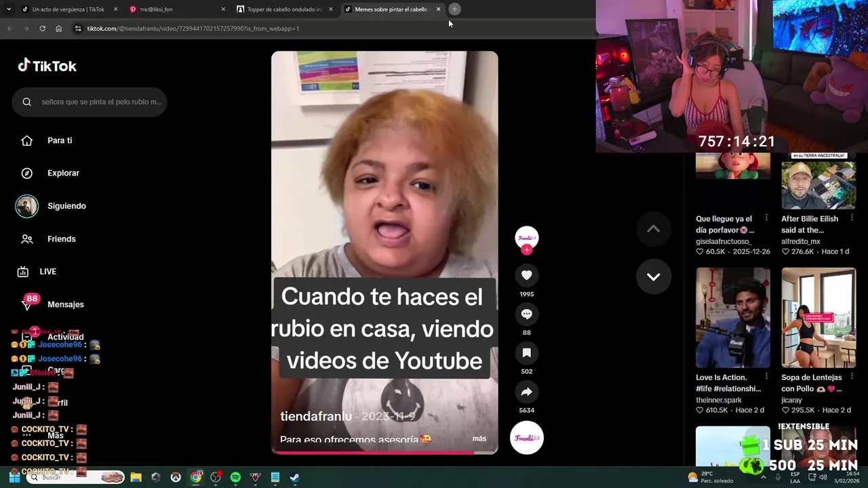Follow creator with red plus badge
868x488 pixels.
527,250
